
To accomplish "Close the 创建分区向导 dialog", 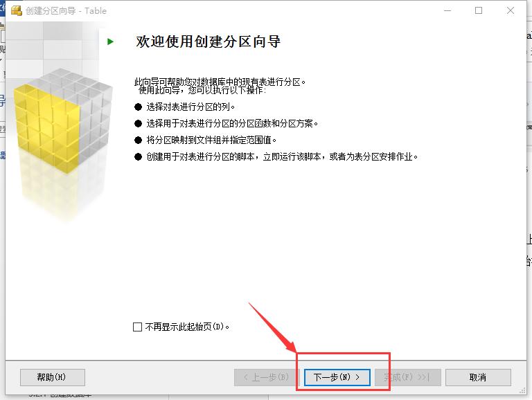I will [511, 10].
